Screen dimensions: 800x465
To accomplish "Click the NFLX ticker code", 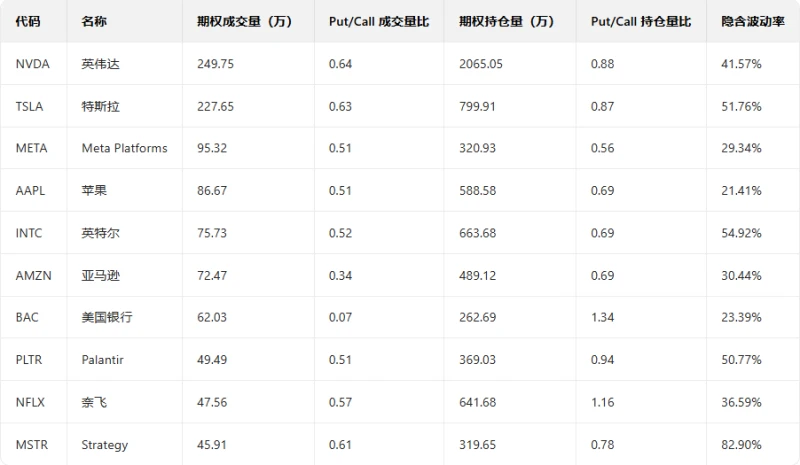I will pos(31,402).
